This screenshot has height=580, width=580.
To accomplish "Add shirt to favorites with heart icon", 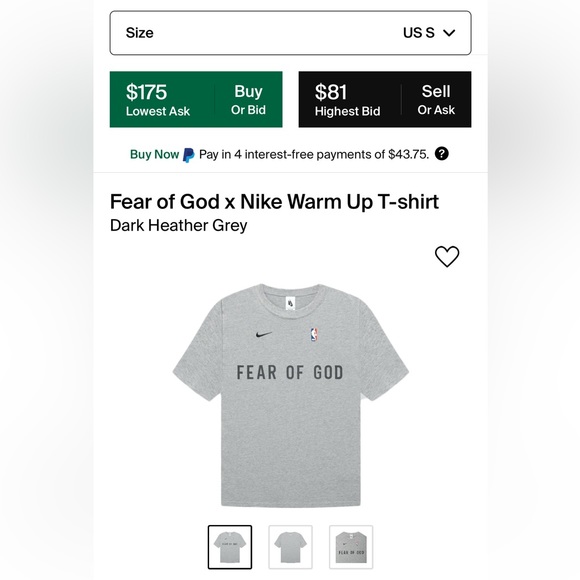I will [x=447, y=256].
